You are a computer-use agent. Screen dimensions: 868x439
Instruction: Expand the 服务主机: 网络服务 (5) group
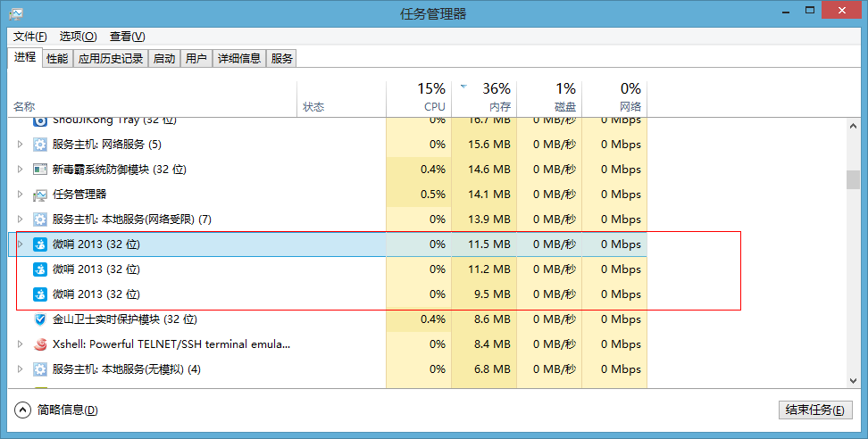pos(21,145)
